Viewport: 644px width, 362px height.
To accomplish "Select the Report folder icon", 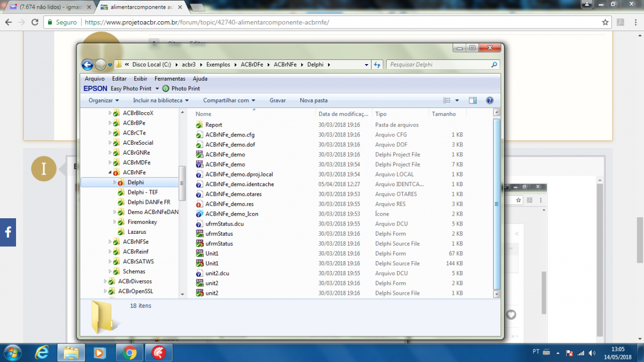I will (200, 125).
